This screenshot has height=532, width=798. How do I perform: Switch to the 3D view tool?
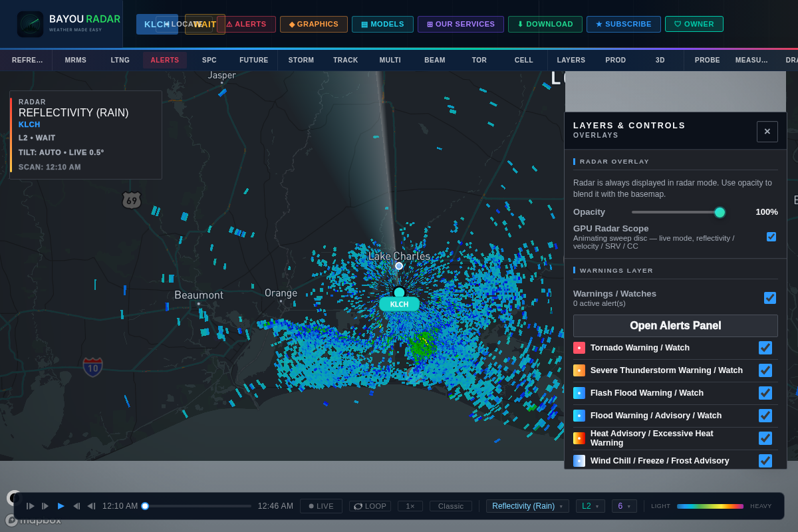pos(660,60)
